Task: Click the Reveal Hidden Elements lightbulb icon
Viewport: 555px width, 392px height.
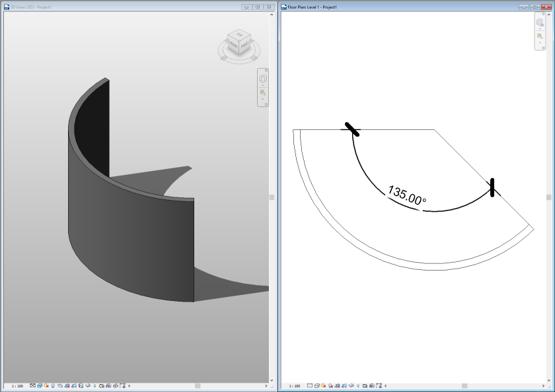Action: click(94, 384)
